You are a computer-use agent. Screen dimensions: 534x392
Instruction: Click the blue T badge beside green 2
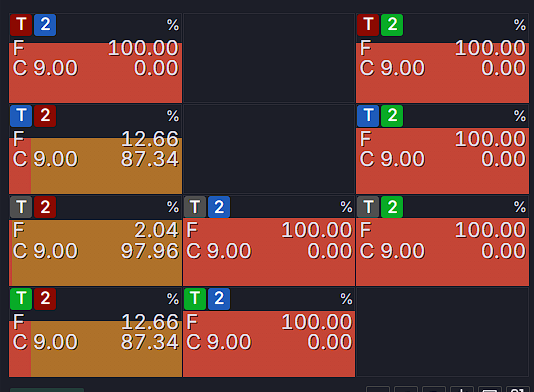[x=368, y=116]
